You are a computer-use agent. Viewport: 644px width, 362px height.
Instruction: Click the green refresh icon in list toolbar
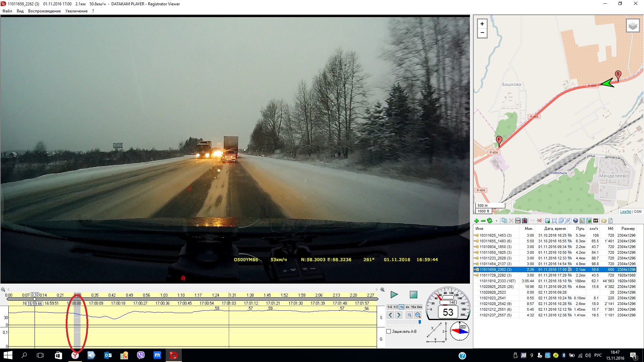click(490, 221)
